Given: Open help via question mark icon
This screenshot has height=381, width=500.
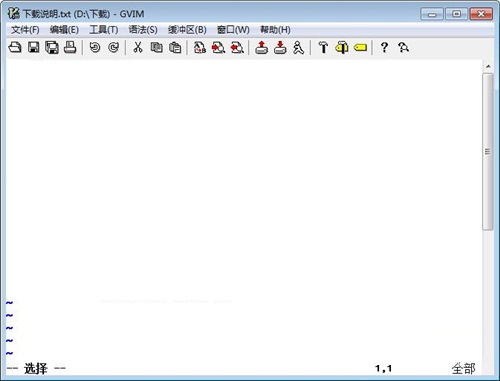Looking at the screenshot, I should point(384,48).
